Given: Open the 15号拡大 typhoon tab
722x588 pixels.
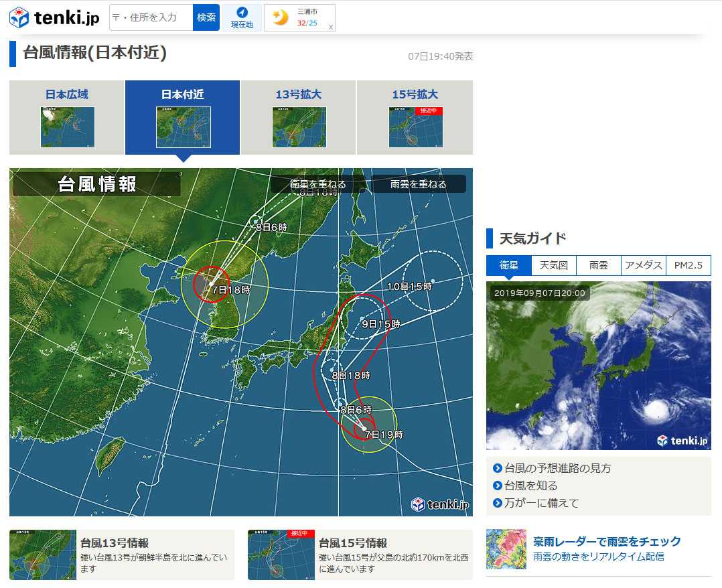Looking at the screenshot, I should point(415,118).
